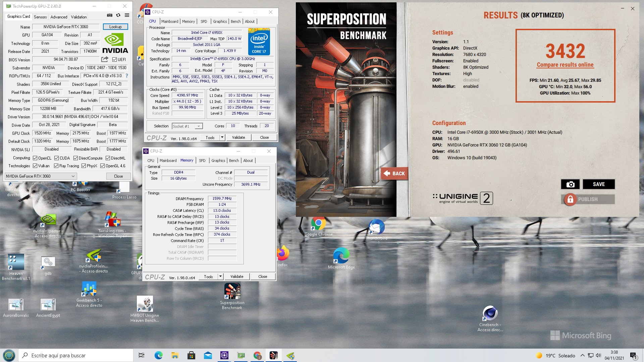Open AuroraBorealis desktop icon
The height and width of the screenshot is (362, 644).
click(16, 308)
